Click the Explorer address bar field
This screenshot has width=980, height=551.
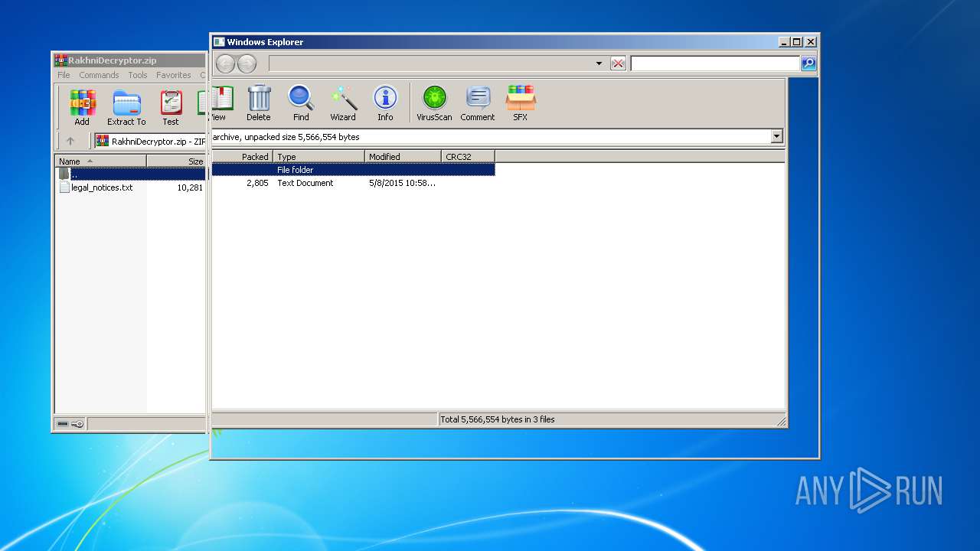coord(436,64)
